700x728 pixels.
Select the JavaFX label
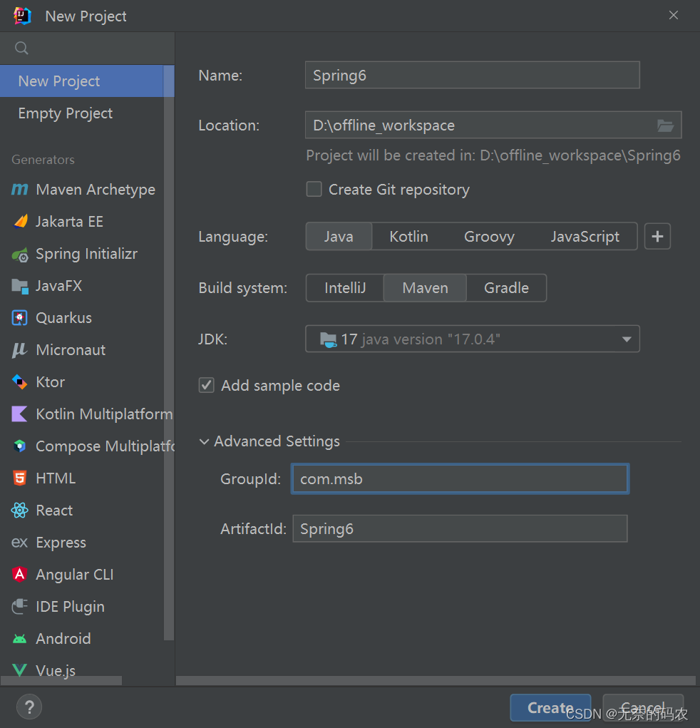[59, 286]
